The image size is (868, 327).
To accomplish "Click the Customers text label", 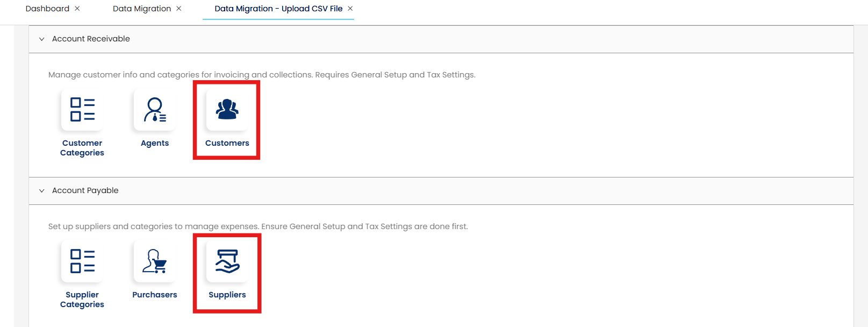I will coord(227,143).
